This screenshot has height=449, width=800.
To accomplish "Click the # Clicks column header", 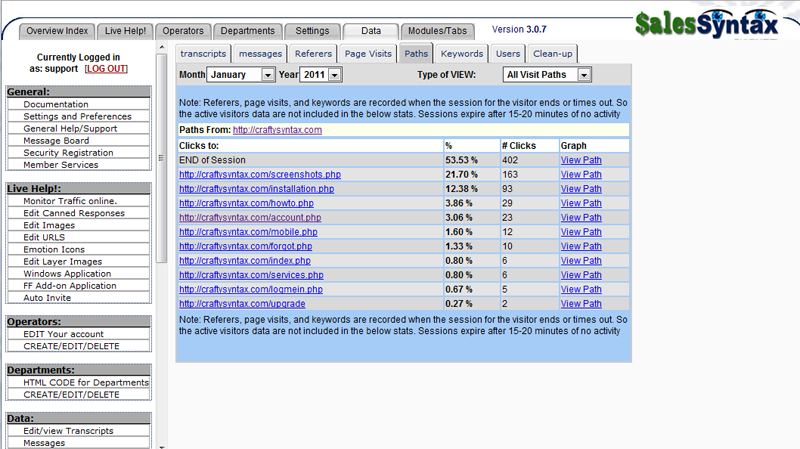I will [529, 146].
